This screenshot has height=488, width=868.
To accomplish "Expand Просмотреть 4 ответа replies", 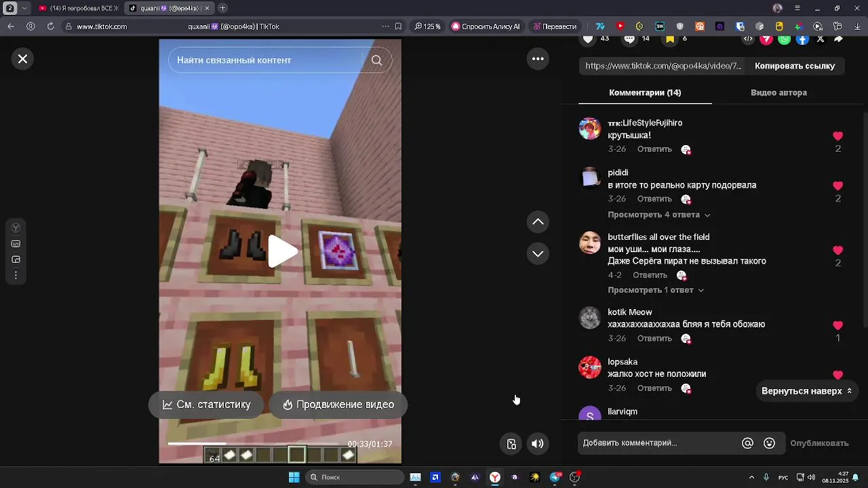I will pos(659,215).
